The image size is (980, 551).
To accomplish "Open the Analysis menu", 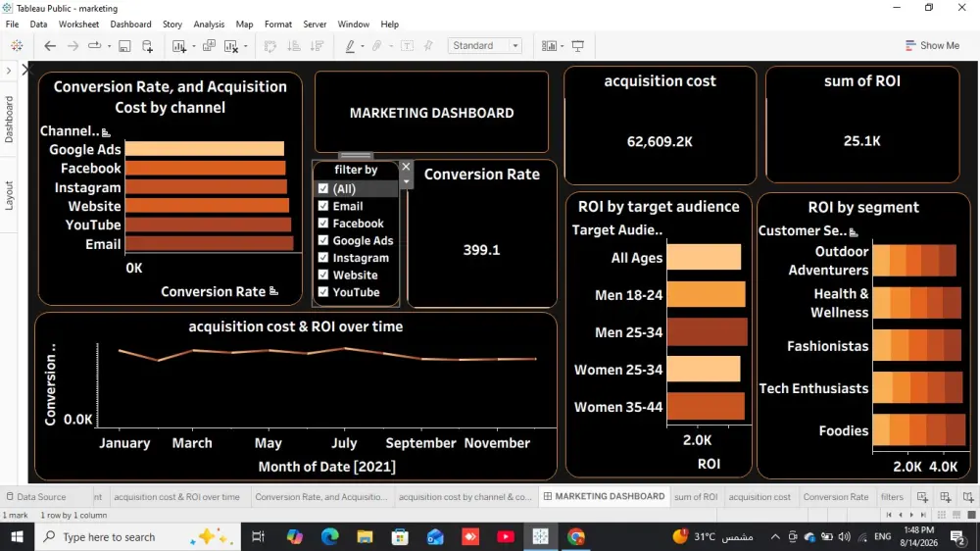I will tap(209, 25).
